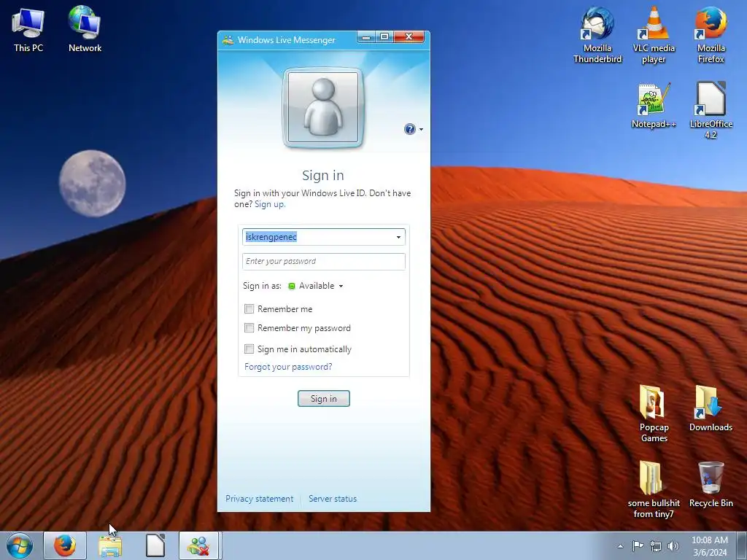
Task: Open the Privacy statement link
Action: click(259, 499)
